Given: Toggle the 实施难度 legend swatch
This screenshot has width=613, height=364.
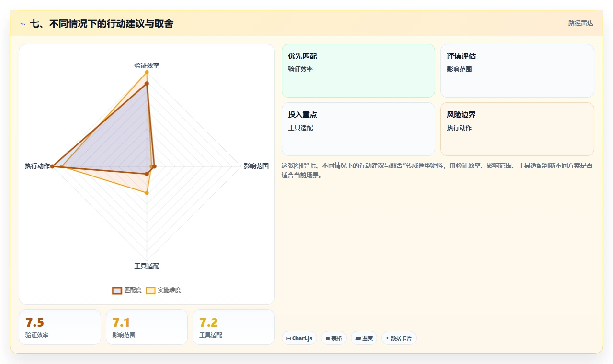Looking at the screenshot, I should point(150,290).
